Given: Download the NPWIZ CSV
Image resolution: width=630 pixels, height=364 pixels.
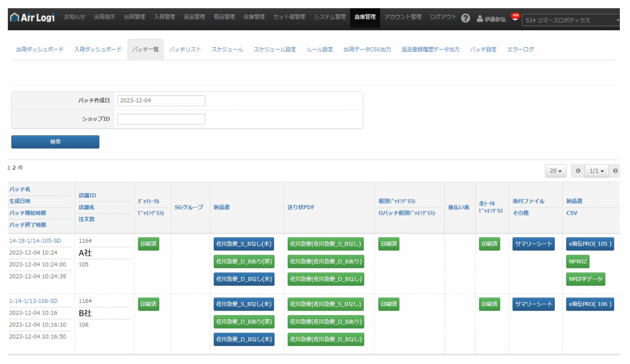Looking at the screenshot, I should 578,262.
